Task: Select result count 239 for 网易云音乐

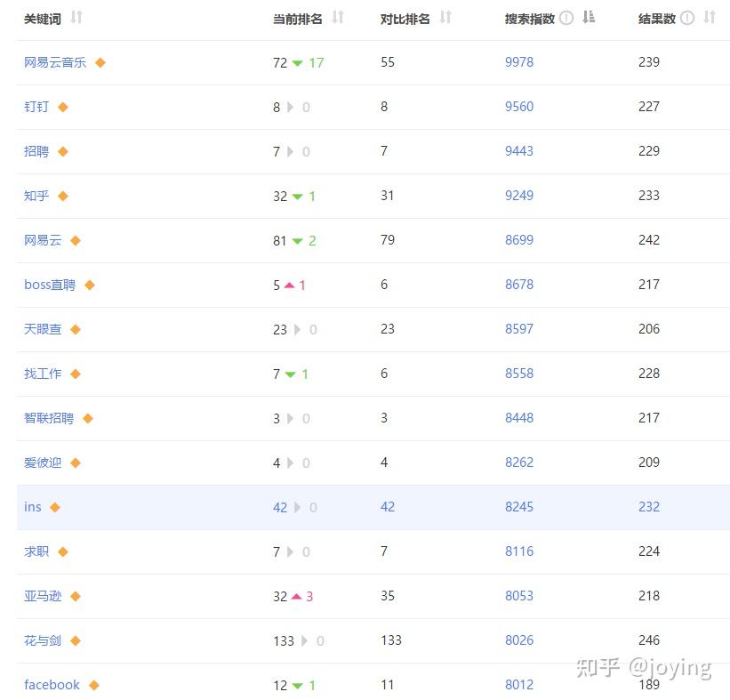Action: [x=649, y=62]
